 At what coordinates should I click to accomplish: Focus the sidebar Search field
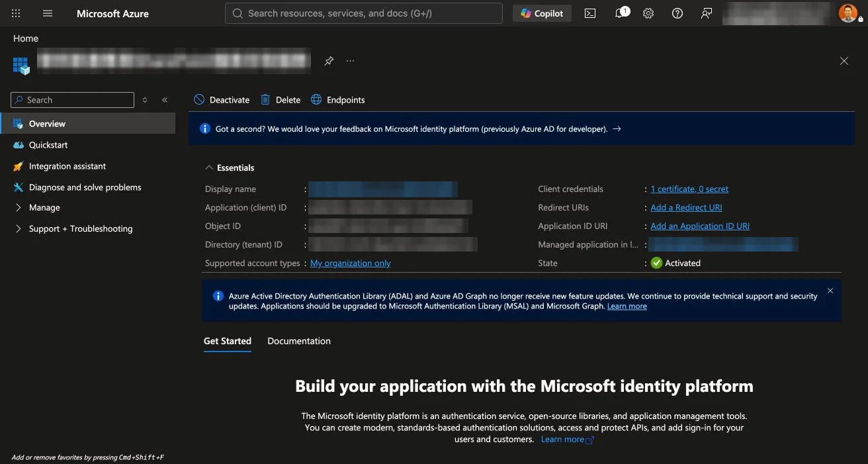(x=73, y=100)
